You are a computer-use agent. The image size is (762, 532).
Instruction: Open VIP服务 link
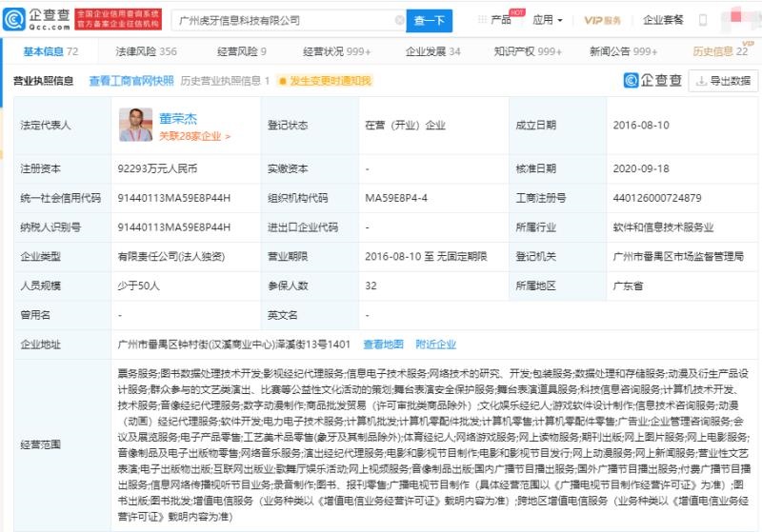click(x=602, y=20)
